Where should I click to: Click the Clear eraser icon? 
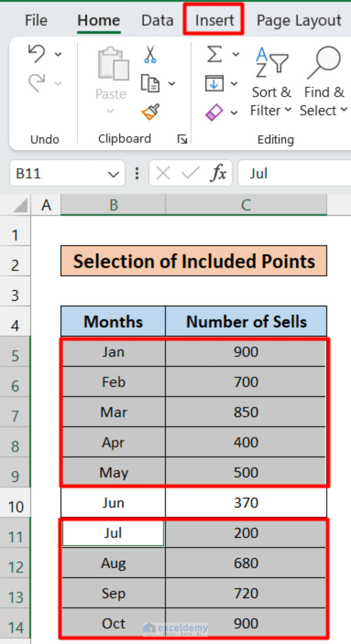(214, 112)
